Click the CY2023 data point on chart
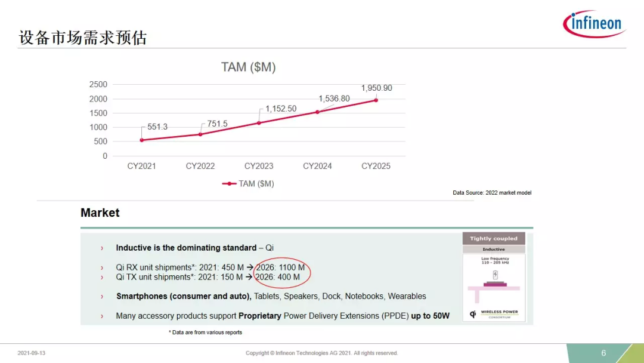This screenshot has height=363, width=644. click(x=259, y=123)
